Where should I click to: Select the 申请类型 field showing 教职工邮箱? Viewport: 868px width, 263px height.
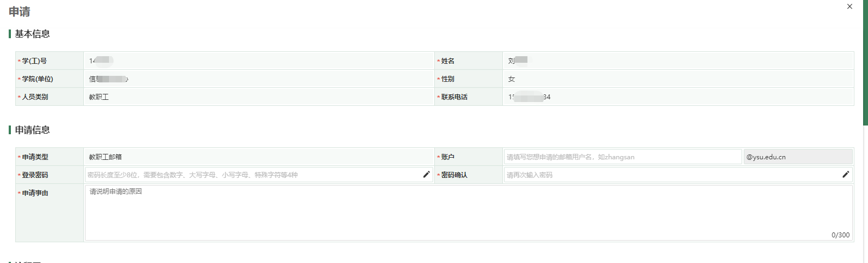(x=259, y=157)
